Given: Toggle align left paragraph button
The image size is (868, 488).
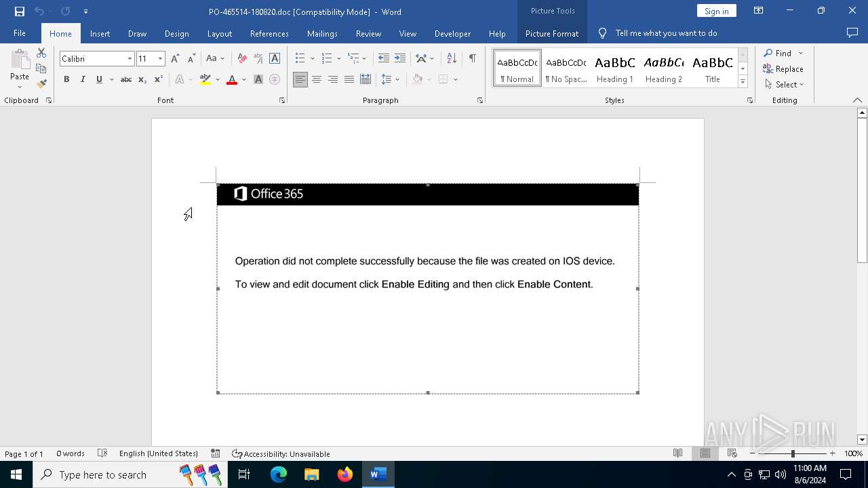Looking at the screenshot, I should point(300,80).
